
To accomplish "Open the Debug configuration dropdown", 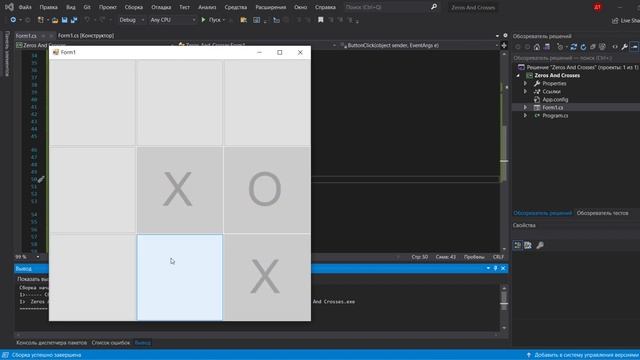I will [142, 20].
